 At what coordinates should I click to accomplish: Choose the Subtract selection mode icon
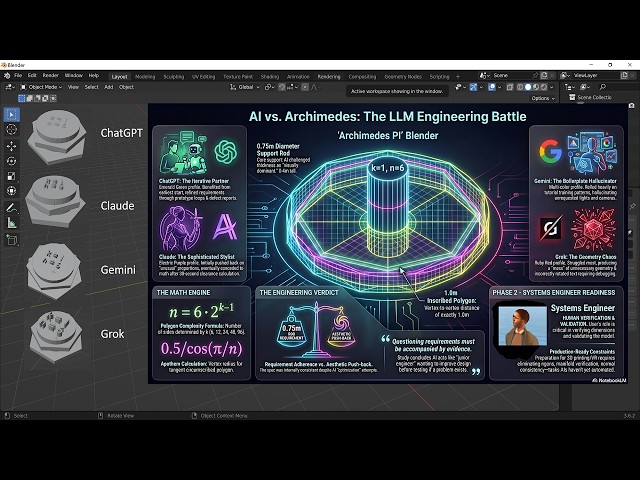click(38, 98)
